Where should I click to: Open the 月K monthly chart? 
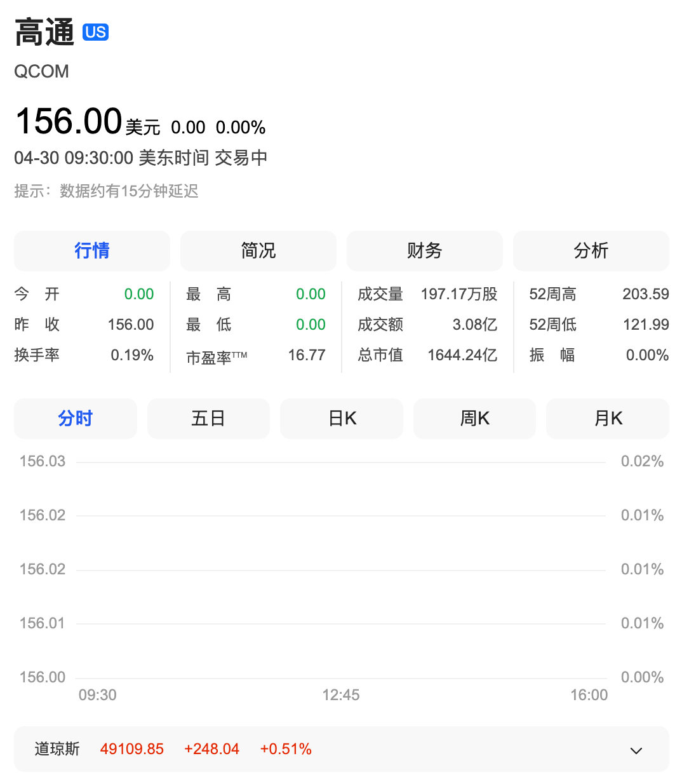(x=607, y=419)
